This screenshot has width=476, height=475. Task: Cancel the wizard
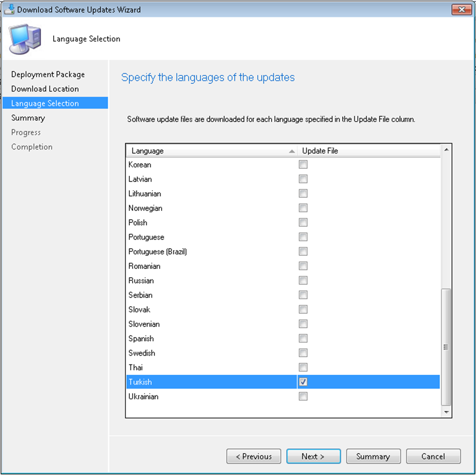pyautogui.click(x=433, y=456)
